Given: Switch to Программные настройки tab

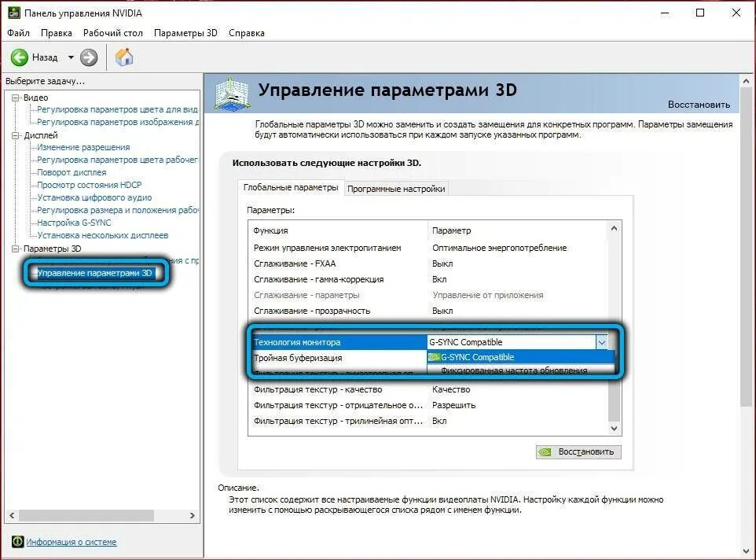Looking at the screenshot, I should [396, 189].
